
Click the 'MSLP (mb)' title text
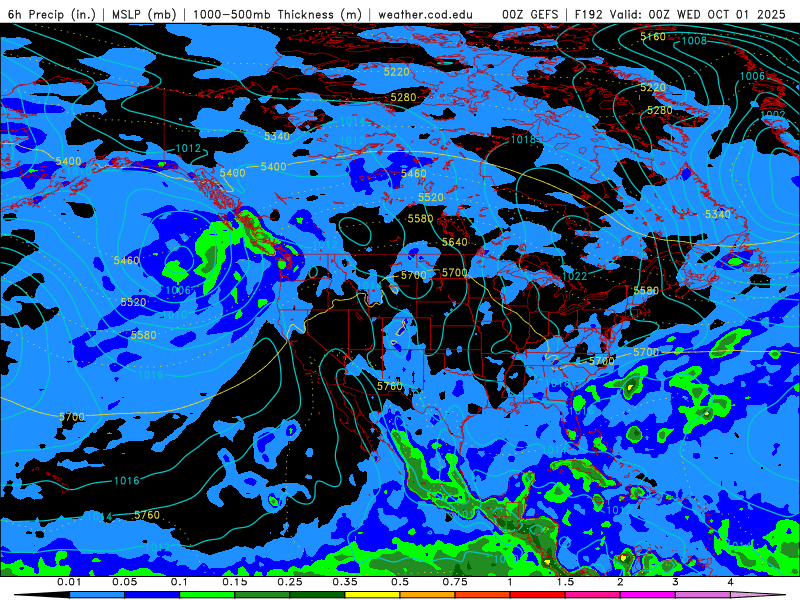pyautogui.click(x=144, y=14)
